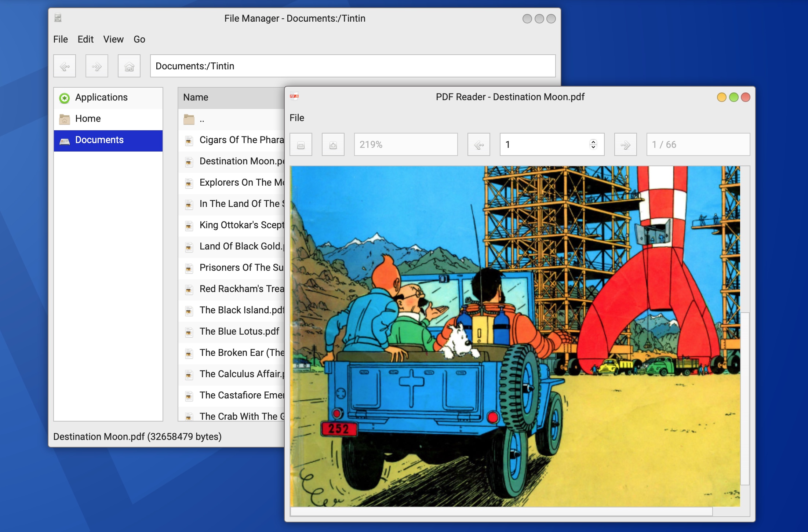The height and width of the screenshot is (532, 808).
Task: Go to previous PDF page
Action: [478, 145]
